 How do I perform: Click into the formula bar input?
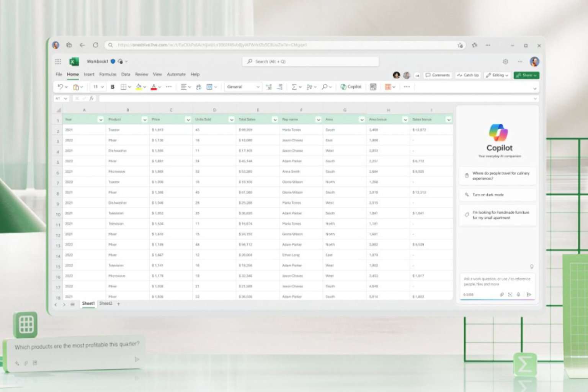(316, 99)
